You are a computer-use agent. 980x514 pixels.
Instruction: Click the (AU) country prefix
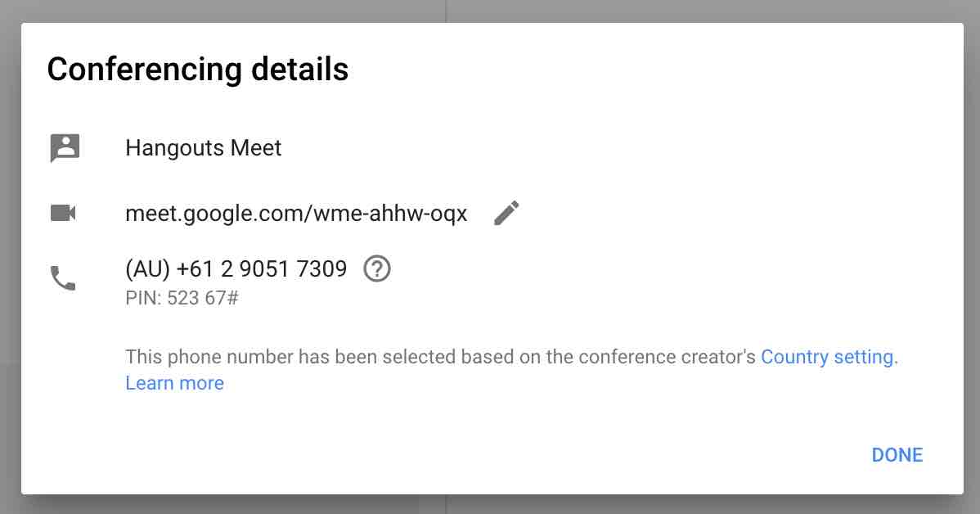click(x=147, y=269)
